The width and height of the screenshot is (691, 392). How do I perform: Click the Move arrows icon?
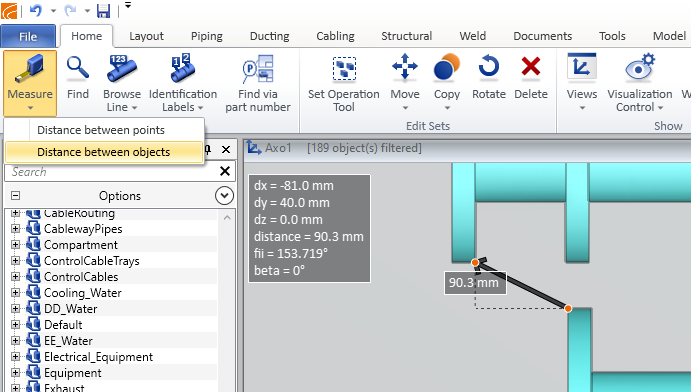pos(405,67)
